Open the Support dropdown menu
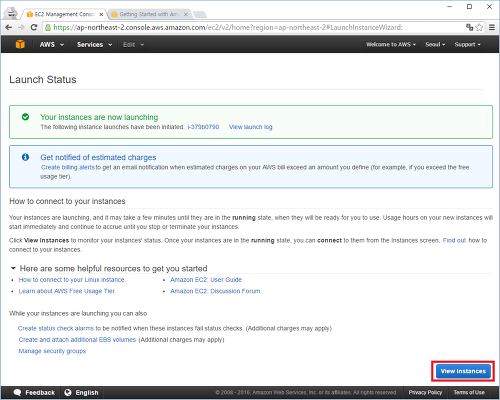Image resolution: width=500 pixels, height=400 pixels. [x=468, y=44]
